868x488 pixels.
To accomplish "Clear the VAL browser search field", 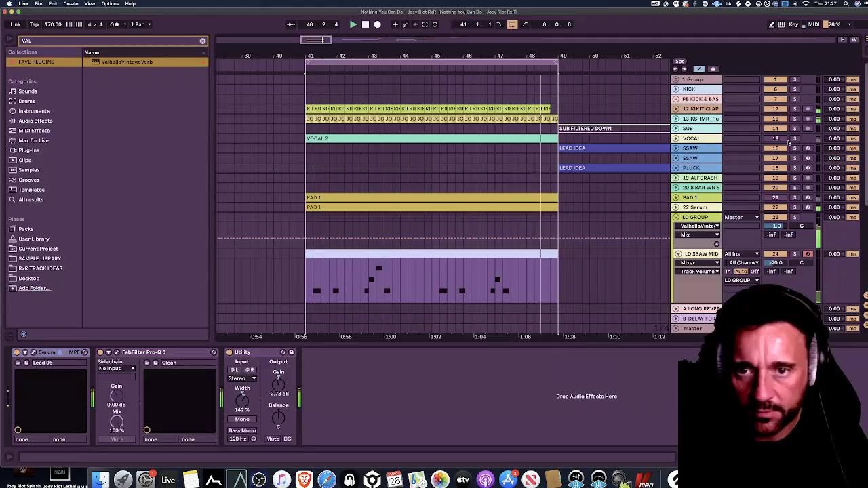I will tap(202, 41).
